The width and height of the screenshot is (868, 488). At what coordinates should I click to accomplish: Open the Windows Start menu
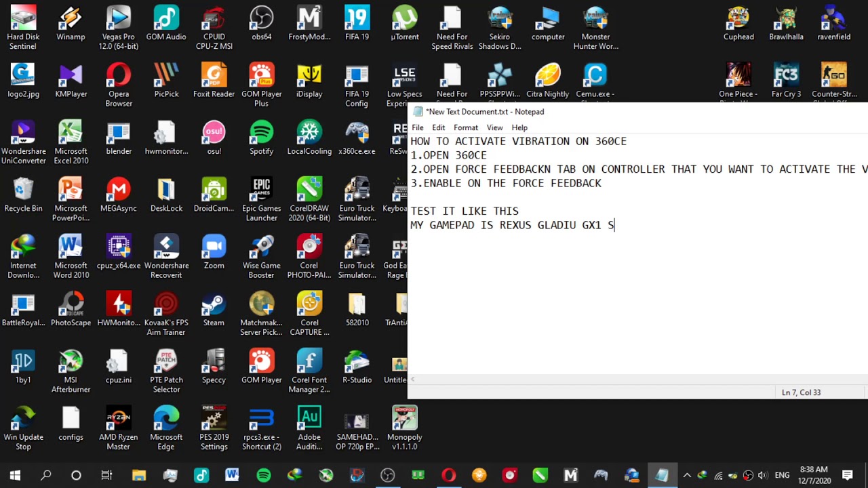[15, 475]
